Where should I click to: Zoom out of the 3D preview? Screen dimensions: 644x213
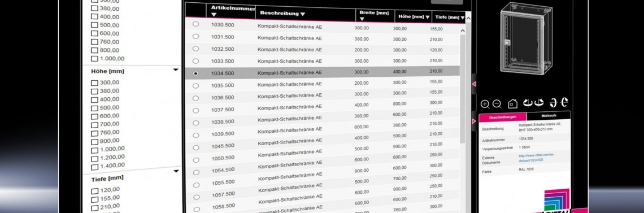(x=497, y=105)
